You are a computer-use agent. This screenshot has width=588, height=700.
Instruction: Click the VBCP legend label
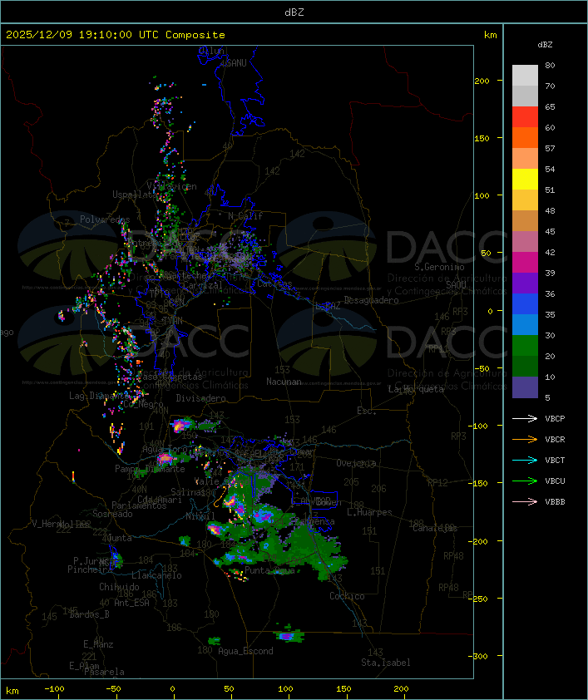(x=555, y=419)
